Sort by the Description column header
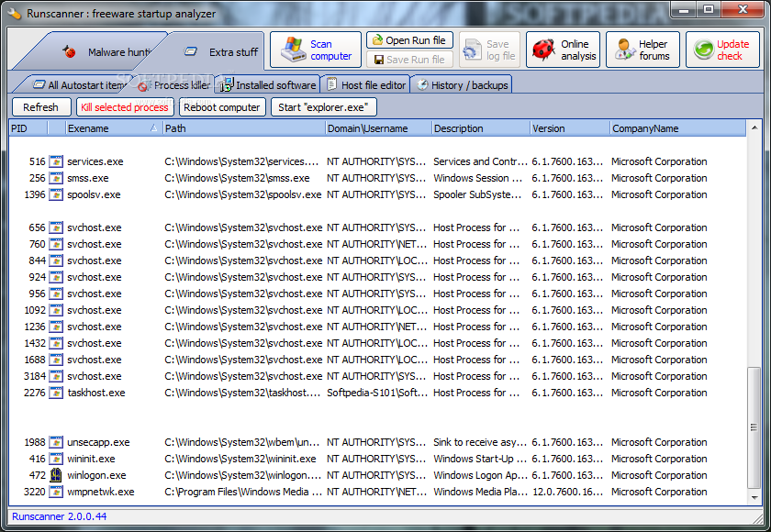This screenshot has width=771, height=532. point(480,128)
